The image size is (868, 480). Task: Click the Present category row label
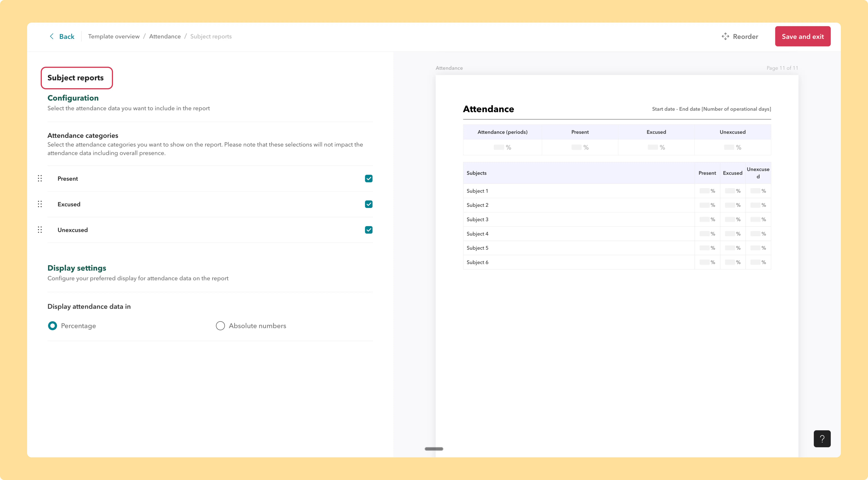[x=68, y=179]
